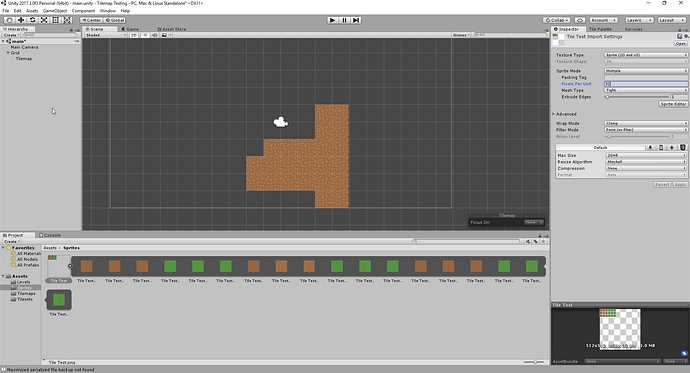The width and height of the screenshot is (690, 373).
Task: Toggle scene lighting in Scene view toolbar
Action: [145, 35]
